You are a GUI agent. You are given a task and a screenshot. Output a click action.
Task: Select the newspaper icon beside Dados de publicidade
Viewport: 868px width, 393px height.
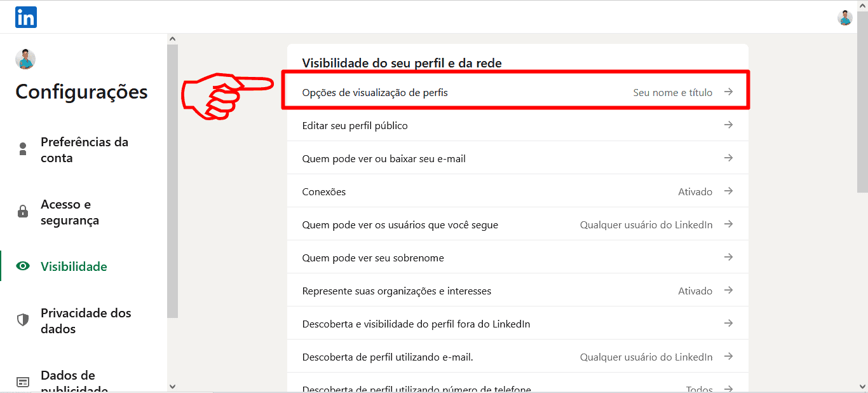tap(23, 382)
